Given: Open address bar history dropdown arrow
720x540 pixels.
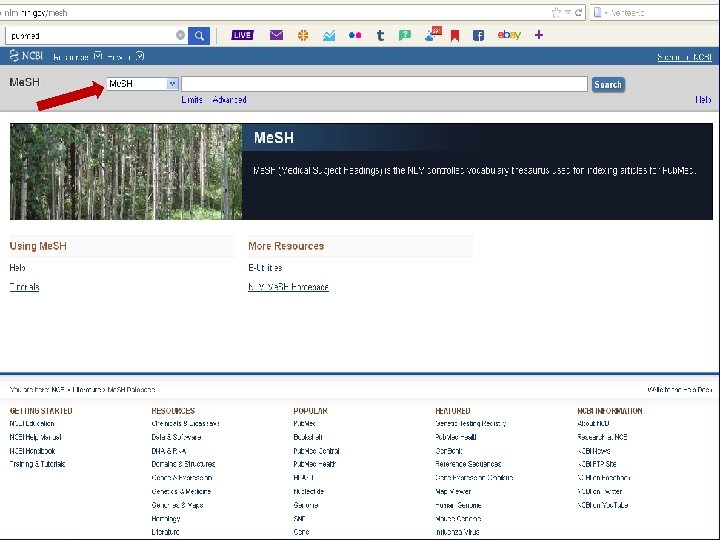Looking at the screenshot, I should click(x=568, y=13).
